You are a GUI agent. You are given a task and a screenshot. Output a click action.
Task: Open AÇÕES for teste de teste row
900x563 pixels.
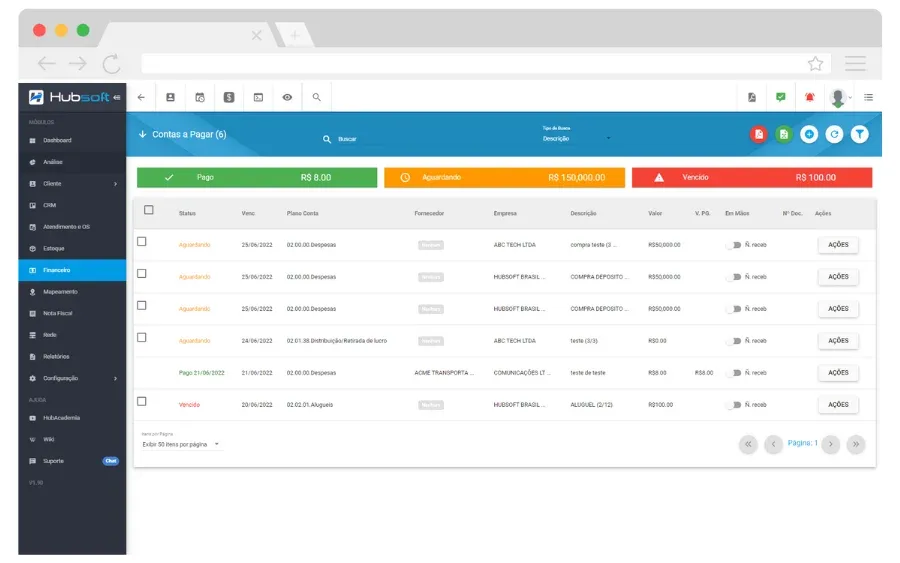[838, 373]
